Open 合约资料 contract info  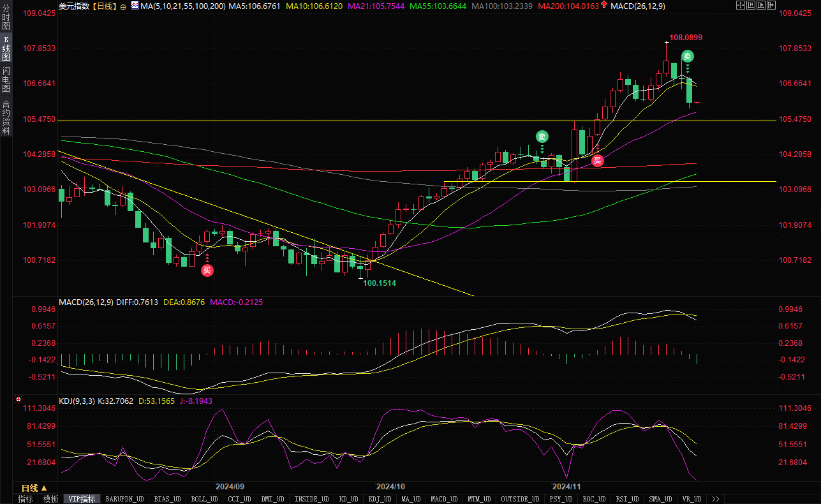click(6, 117)
